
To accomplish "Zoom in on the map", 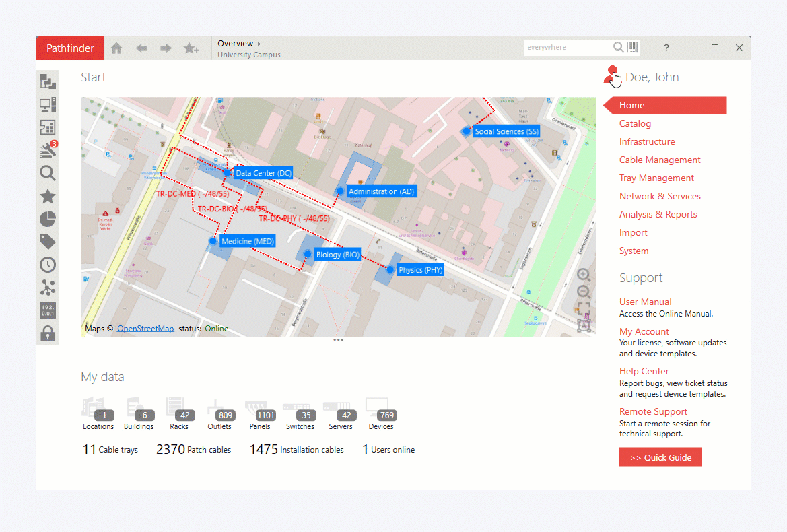I will (x=584, y=275).
